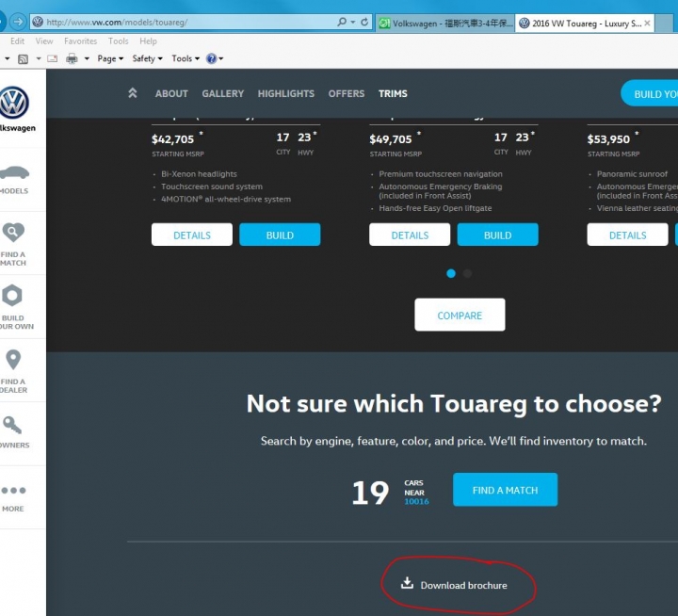
Task: Go to the ABOUT section
Action: [171, 93]
